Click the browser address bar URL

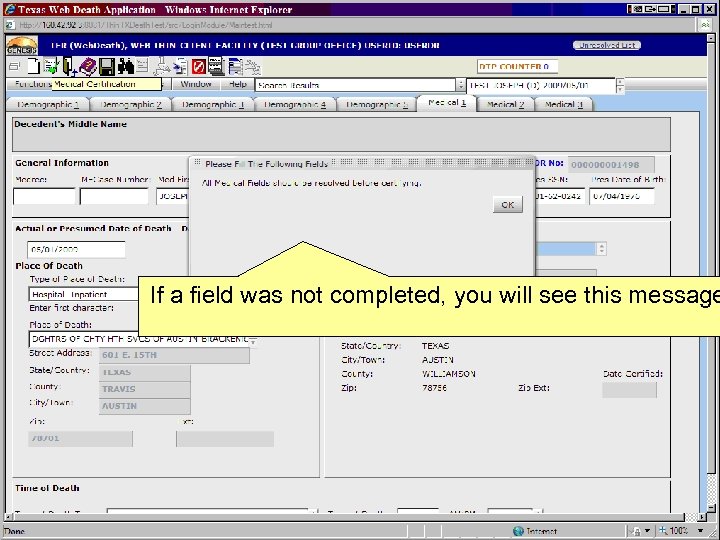coord(146,25)
